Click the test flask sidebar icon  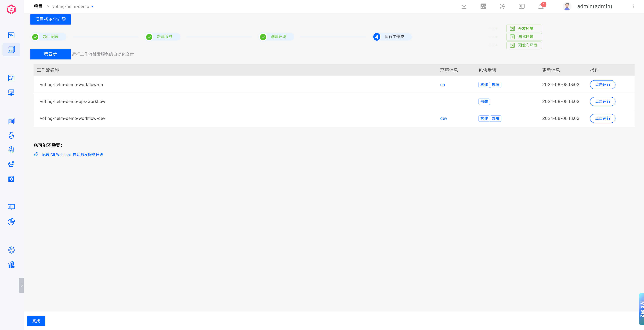pos(11,135)
